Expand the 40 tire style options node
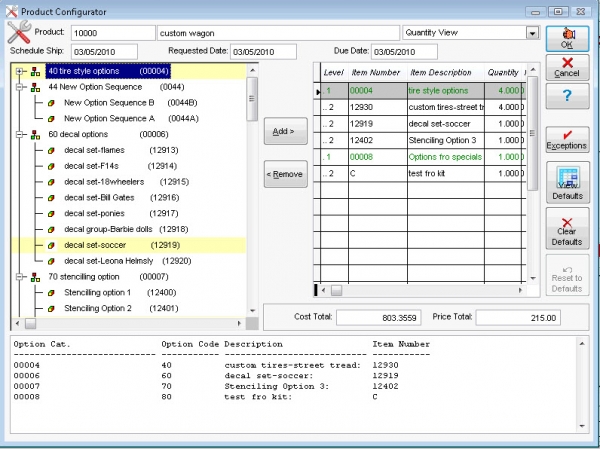 (19, 72)
